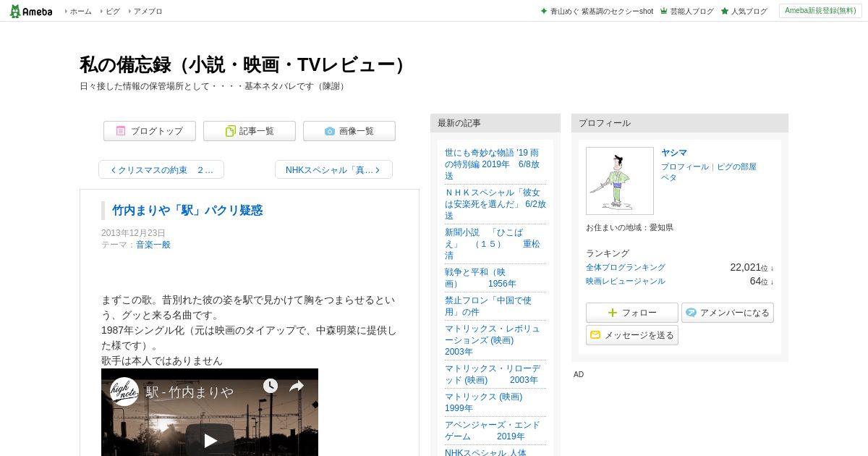Open プロフィール link under ヤシマ

click(x=685, y=166)
